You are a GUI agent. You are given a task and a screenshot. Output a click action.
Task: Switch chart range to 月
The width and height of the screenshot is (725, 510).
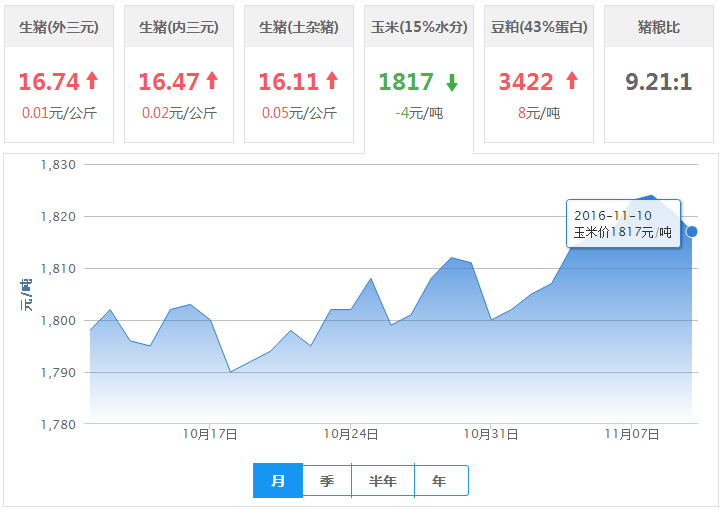pos(278,480)
